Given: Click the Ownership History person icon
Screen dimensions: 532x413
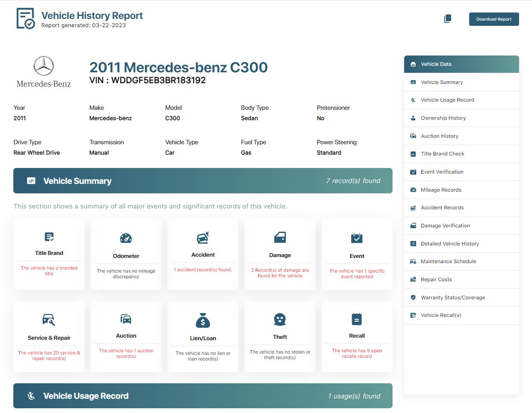Looking at the screenshot, I should pyautogui.click(x=413, y=118).
